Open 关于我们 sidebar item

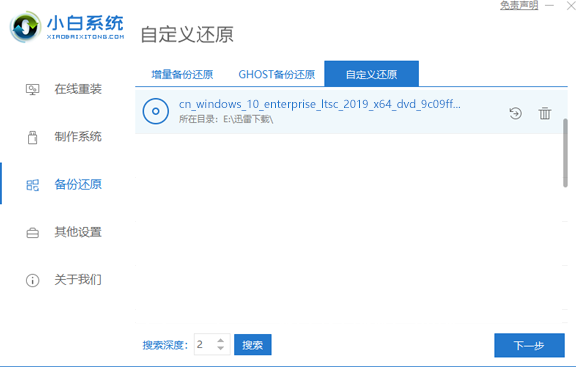coord(78,280)
